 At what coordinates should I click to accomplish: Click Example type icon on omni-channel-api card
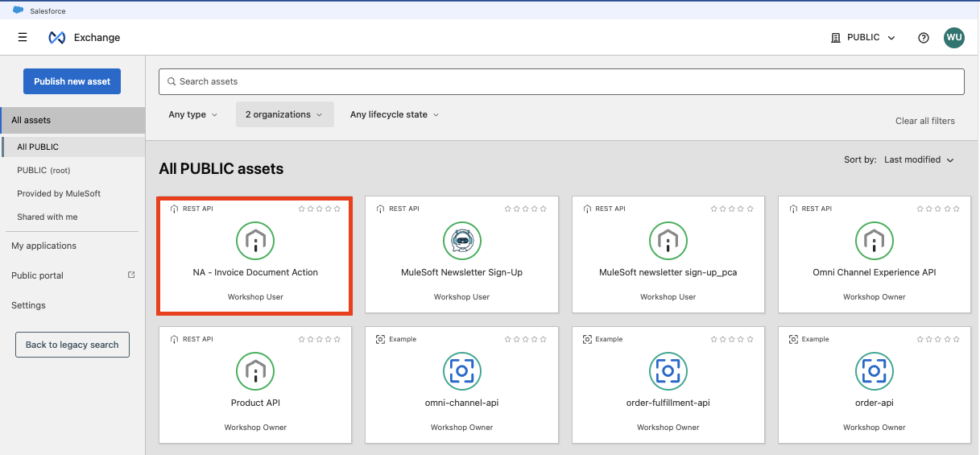point(380,339)
